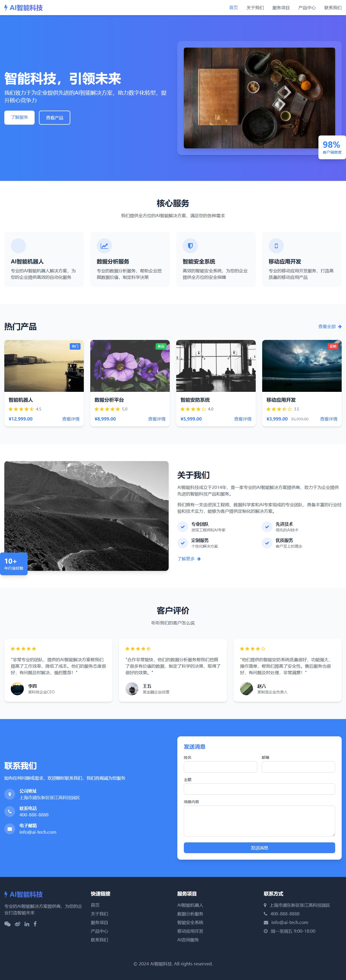Open 联系我们 in top navigation
Image resolution: width=346 pixels, height=980 pixels.
(x=333, y=8)
